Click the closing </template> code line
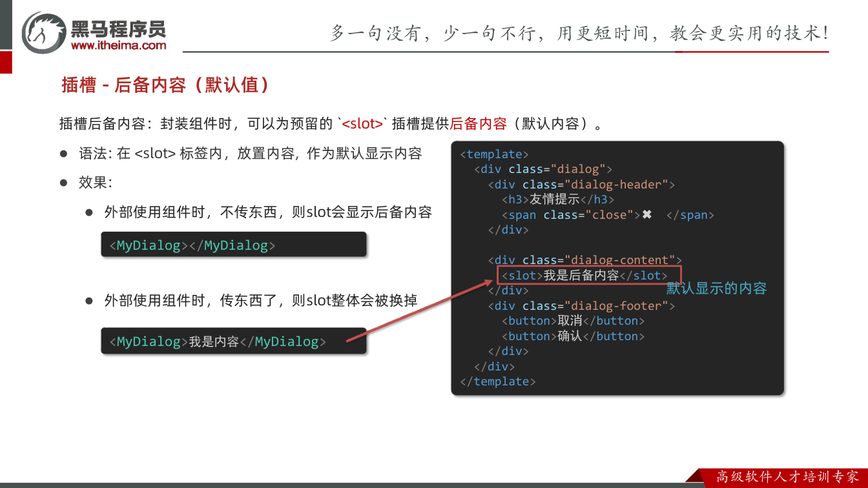The height and width of the screenshot is (488, 868). [x=498, y=381]
